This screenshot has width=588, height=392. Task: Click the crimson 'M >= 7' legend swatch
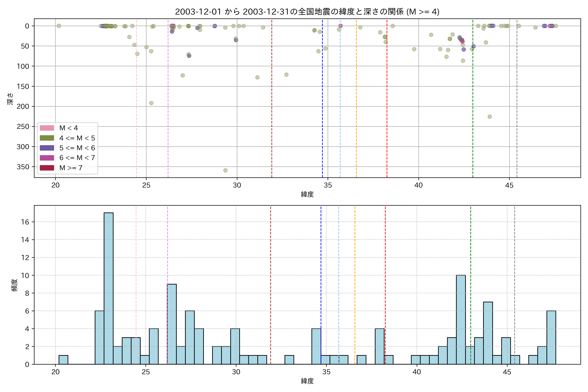tap(47, 168)
